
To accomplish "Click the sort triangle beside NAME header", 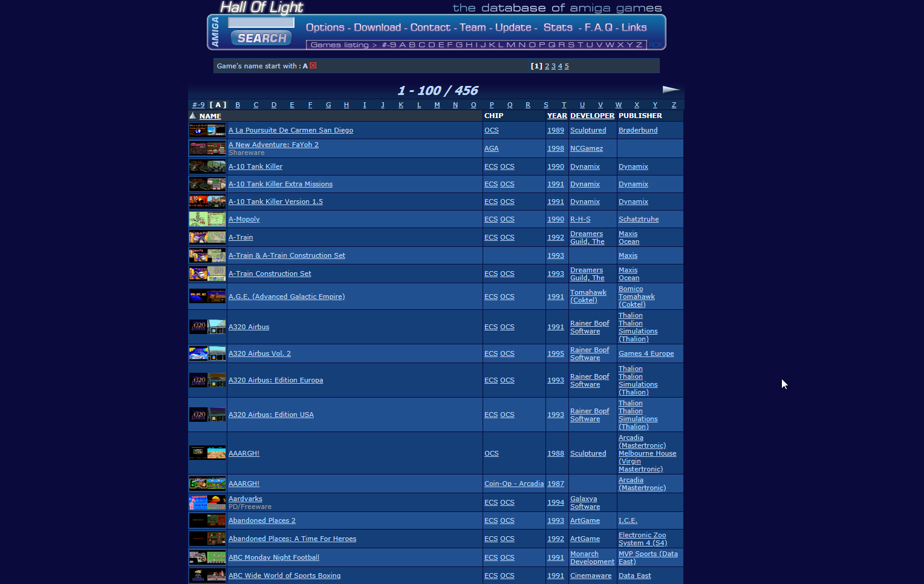I will coord(193,116).
